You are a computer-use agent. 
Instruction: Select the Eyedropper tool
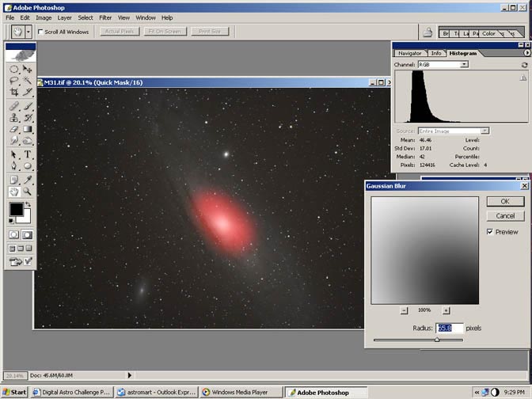28,179
